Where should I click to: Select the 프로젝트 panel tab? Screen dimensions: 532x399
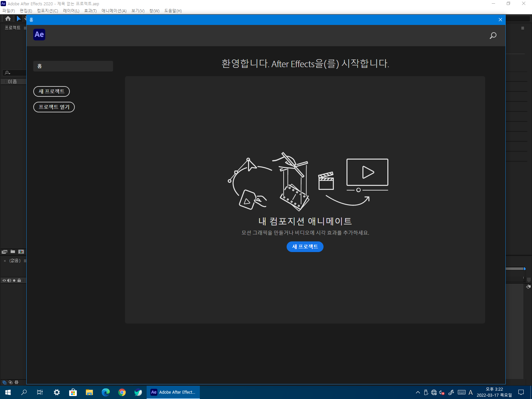point(13,28)
